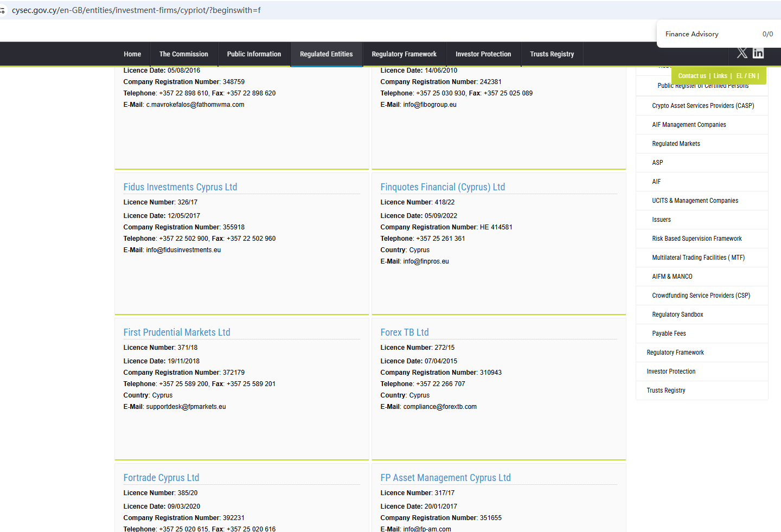781x532 pixels.
Task: Open the LinkedIn social icon
Action: pyautogui.click(x=758, y=53)
